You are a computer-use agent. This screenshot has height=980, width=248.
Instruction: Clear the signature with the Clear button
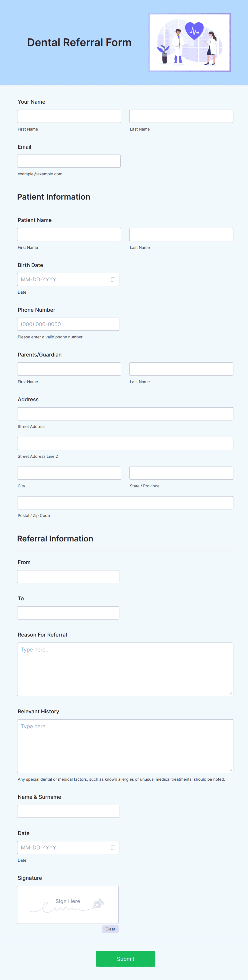110,929
